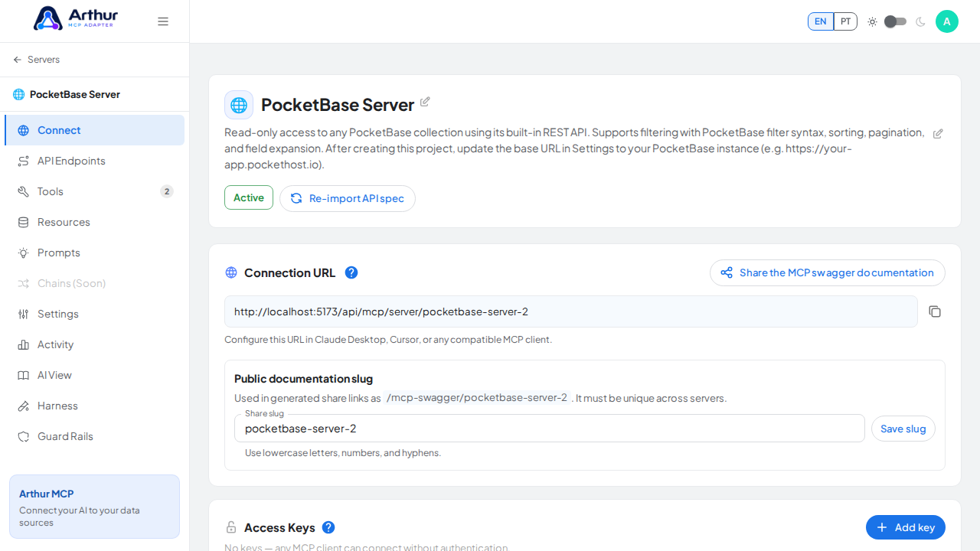
Task: Click the PocketBase Server sidebar heading
Action: [x=75, y=94]
